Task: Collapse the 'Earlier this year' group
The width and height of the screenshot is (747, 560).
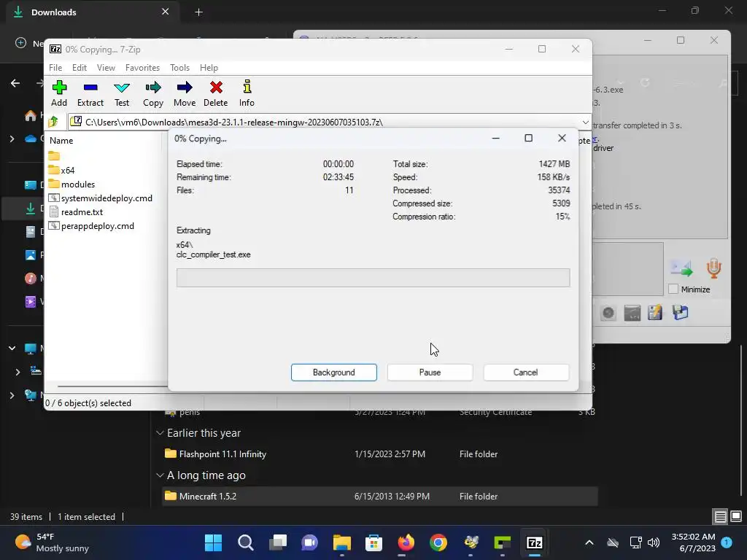Action: coord(160,433)
